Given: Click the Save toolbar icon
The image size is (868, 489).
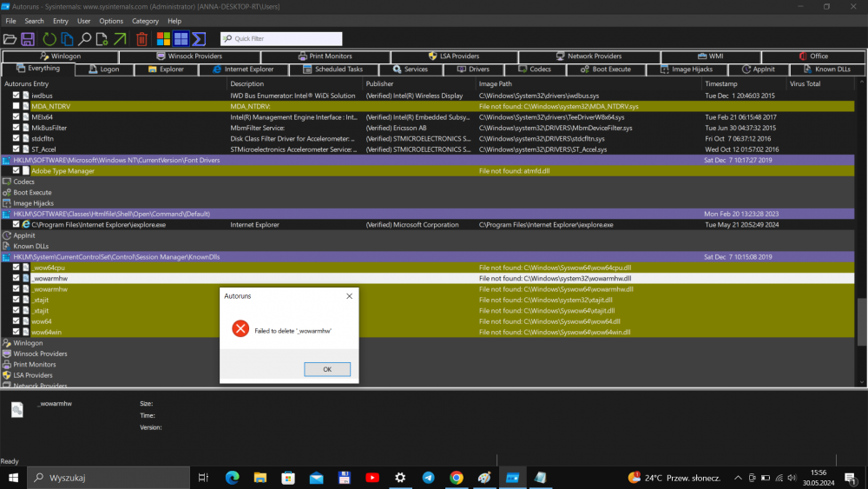Looking at the screenshot, I should pyautogui.click(x=28, y=39).
